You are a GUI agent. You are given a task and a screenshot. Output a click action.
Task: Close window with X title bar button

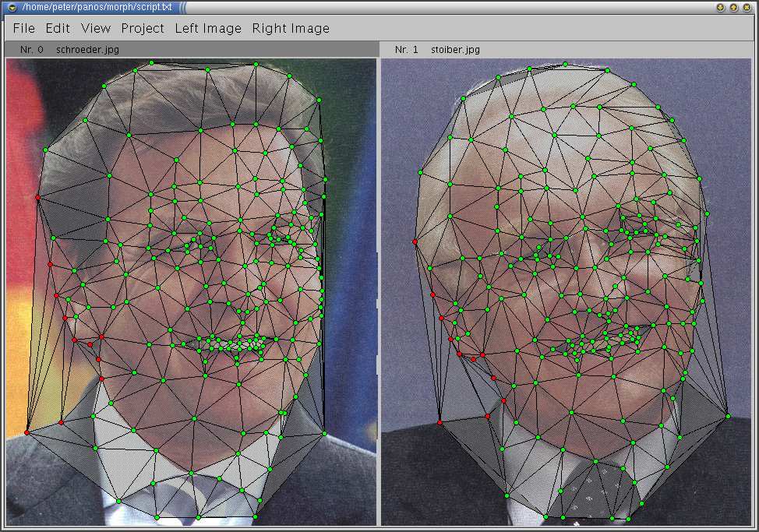point(747,7)
